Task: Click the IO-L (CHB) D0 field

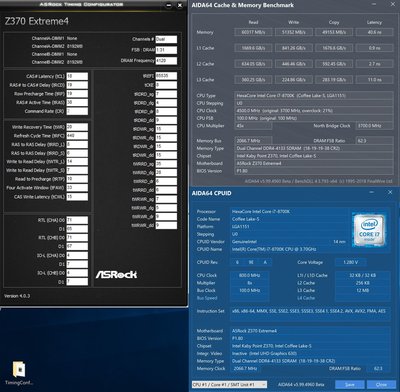Action: click(77, 273)
